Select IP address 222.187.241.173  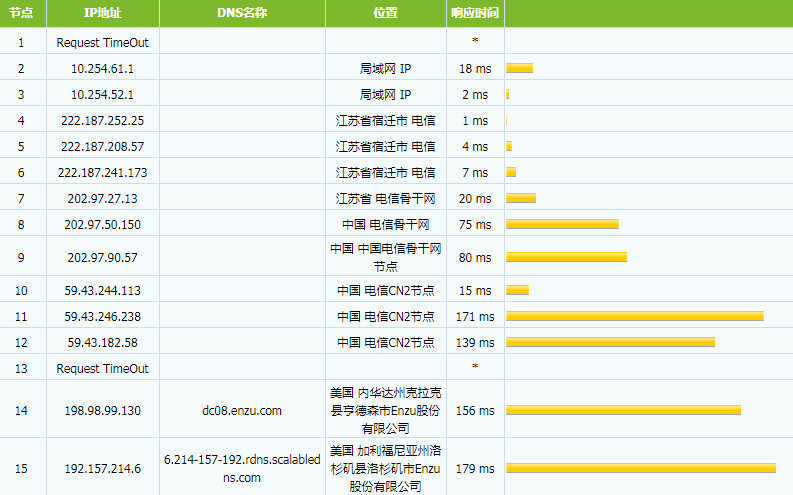click(x=103, y=173)
